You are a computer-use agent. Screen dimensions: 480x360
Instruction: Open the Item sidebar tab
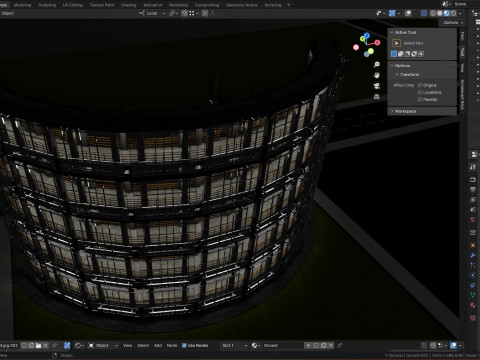[x=462, y=36]
